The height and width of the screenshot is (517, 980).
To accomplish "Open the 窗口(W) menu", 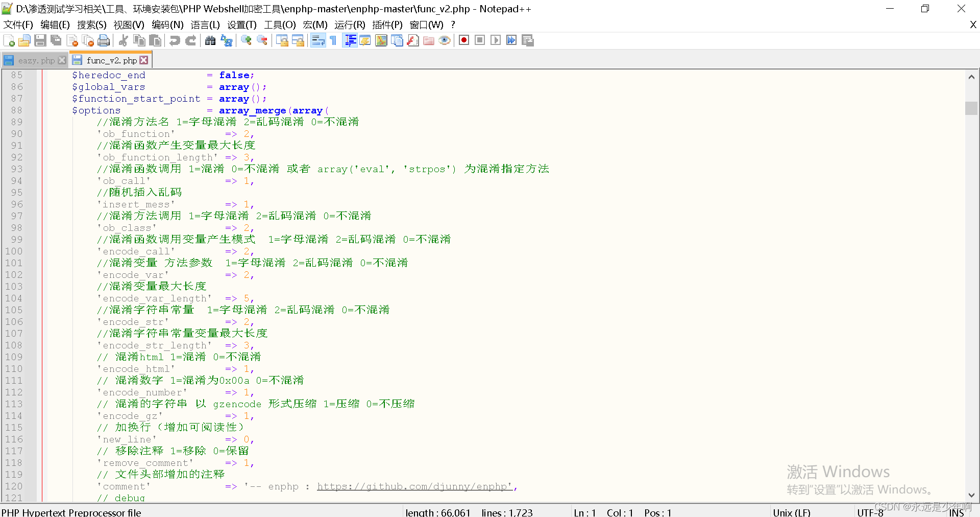I will coord(426,25).
